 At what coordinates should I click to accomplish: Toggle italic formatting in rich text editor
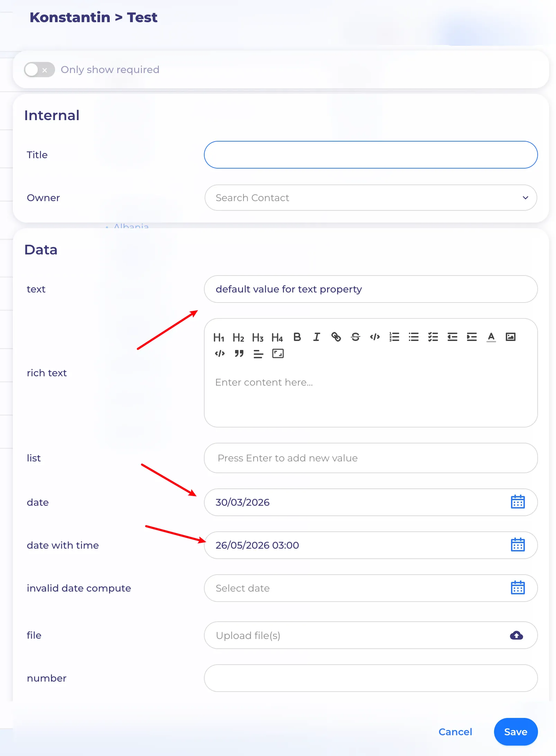(x=316, y=337)
